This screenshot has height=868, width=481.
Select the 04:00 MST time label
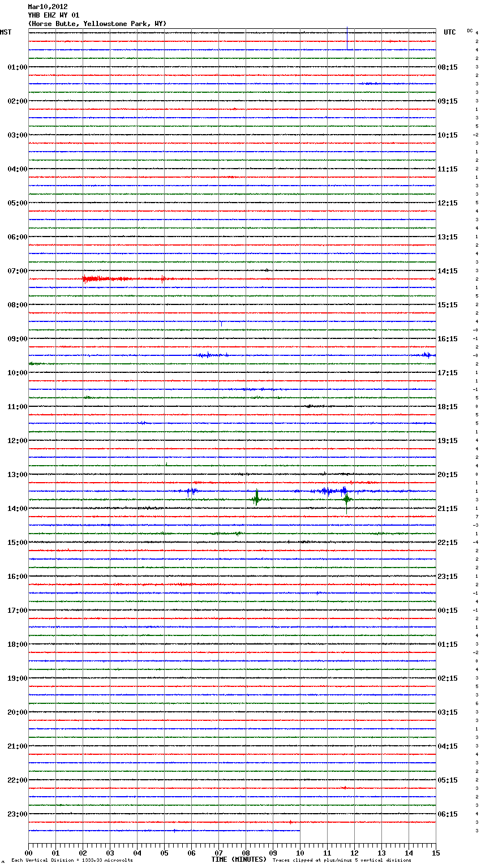(x=18, y=169)
